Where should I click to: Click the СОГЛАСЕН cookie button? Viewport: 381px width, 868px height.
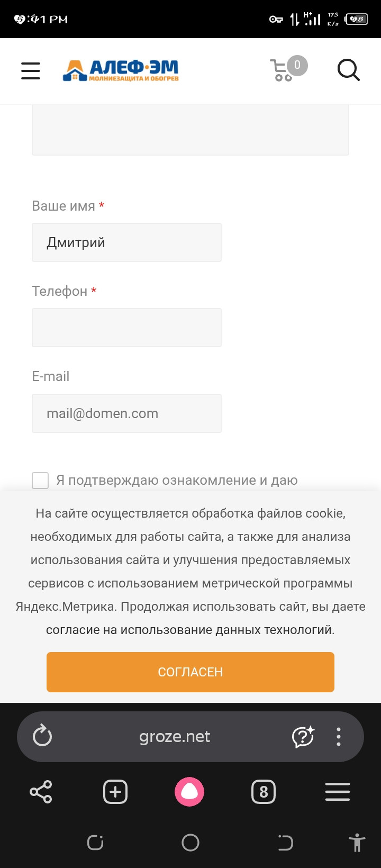pos(190,672)
